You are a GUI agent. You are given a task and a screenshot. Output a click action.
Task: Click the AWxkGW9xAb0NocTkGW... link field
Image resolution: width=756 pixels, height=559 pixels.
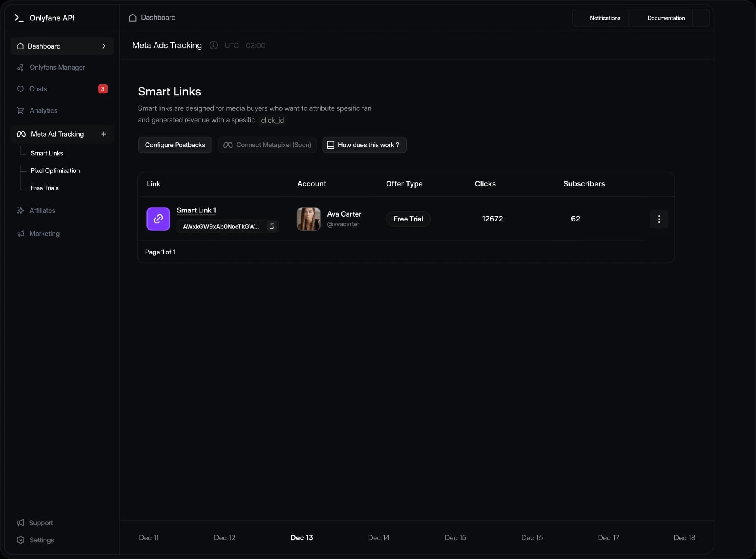point(228,226)
